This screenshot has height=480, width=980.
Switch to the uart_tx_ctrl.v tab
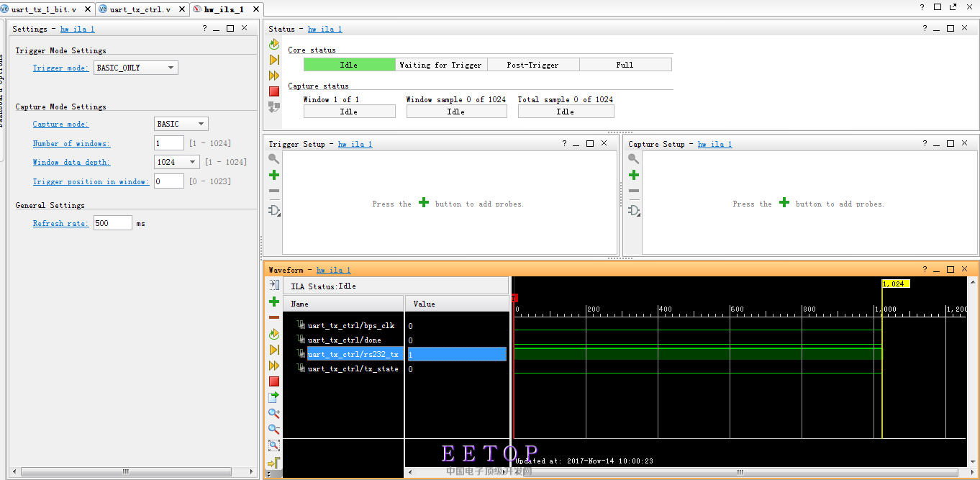140,9
